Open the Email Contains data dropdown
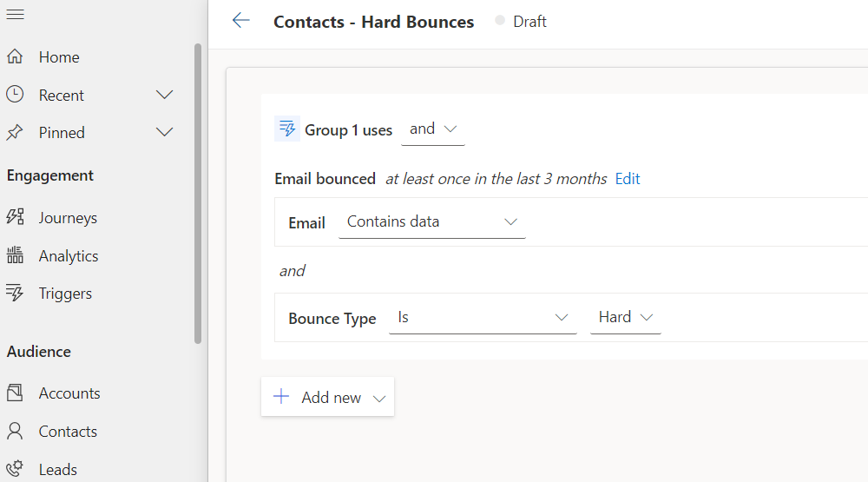 click(x=431, y=222)
